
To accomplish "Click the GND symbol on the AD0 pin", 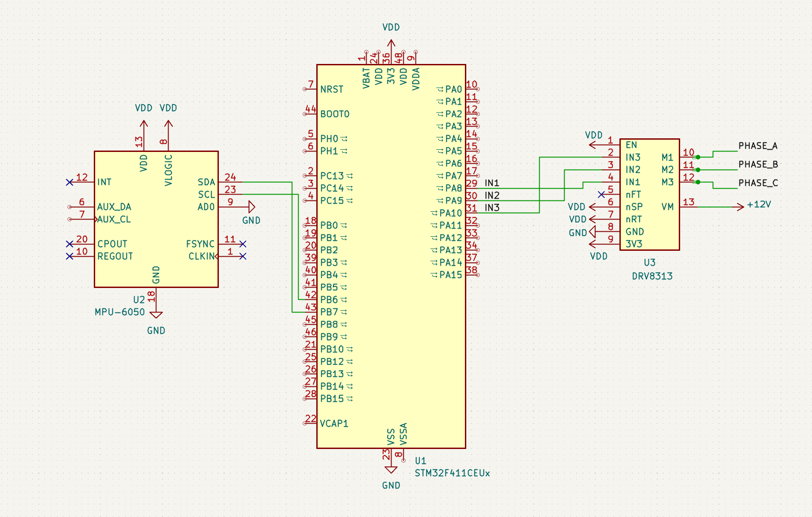I will pos(252,207).
